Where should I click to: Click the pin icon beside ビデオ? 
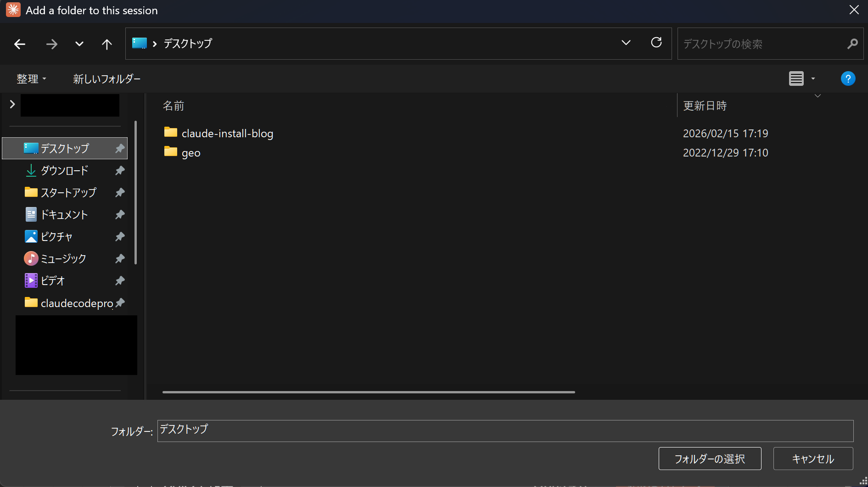(120, 281)
